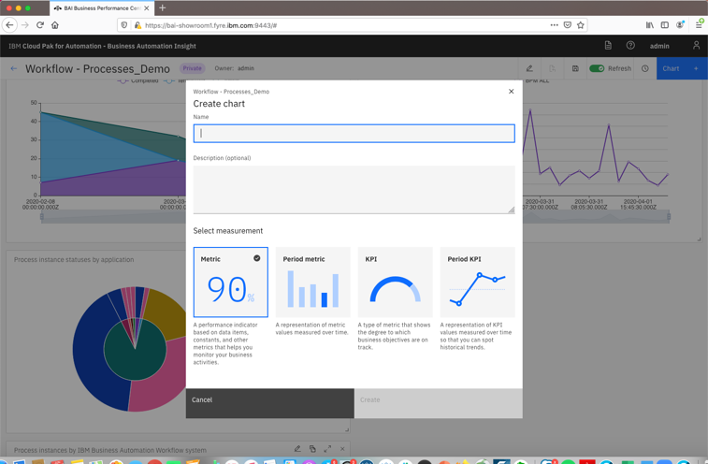
Task: Open the user profile icon
Action: click(696, 46)
